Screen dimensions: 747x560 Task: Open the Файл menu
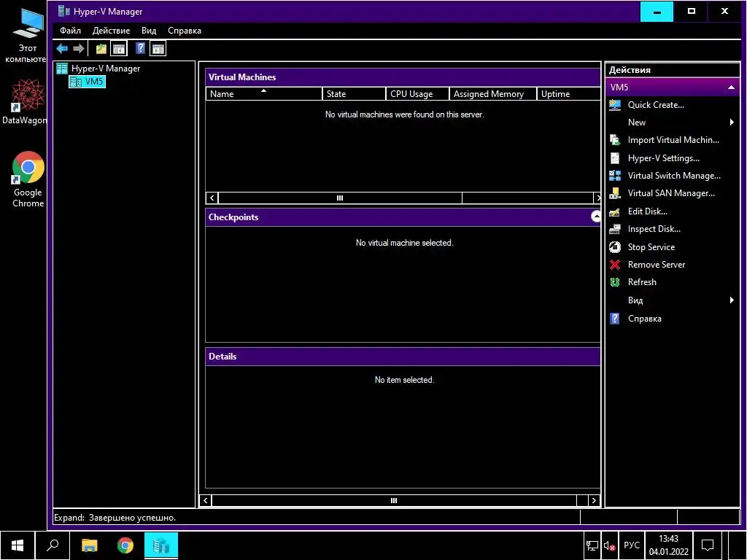70,31
